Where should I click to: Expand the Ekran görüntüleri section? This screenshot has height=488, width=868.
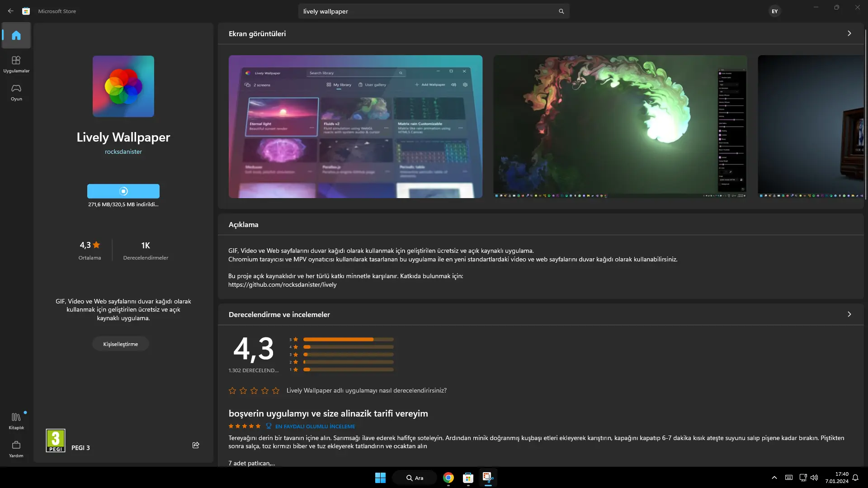coord(849,33)
